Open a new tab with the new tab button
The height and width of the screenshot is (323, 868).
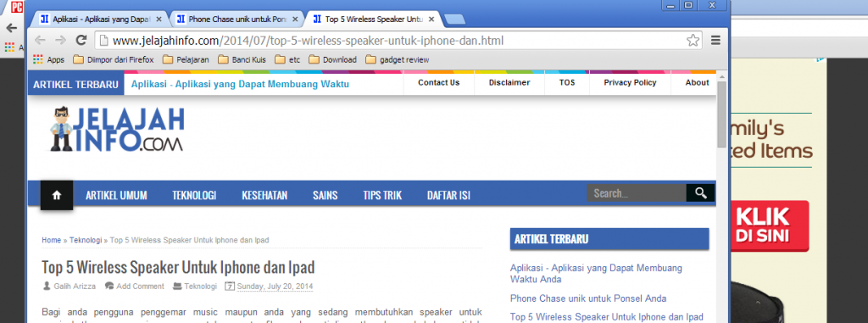(454, 20)
